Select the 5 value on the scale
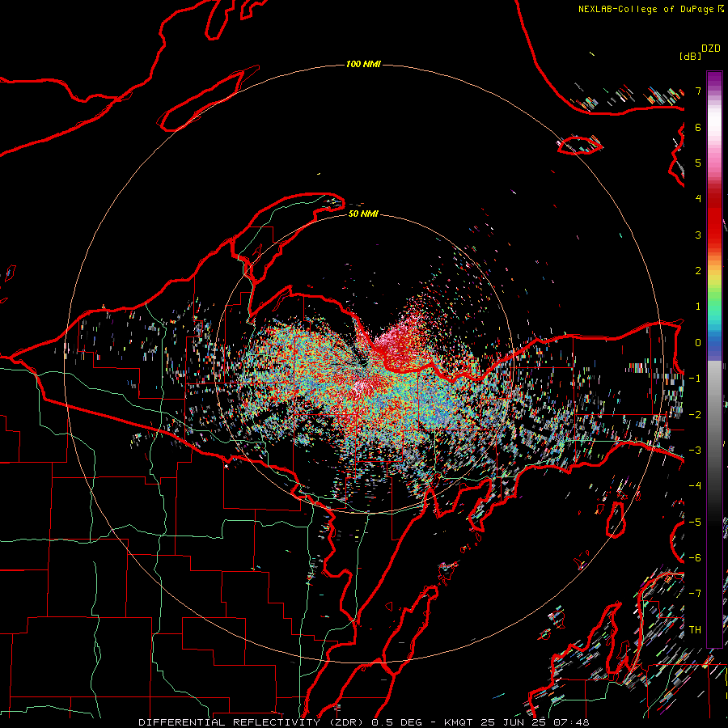728x728 pixels. [x=698, y=163]
